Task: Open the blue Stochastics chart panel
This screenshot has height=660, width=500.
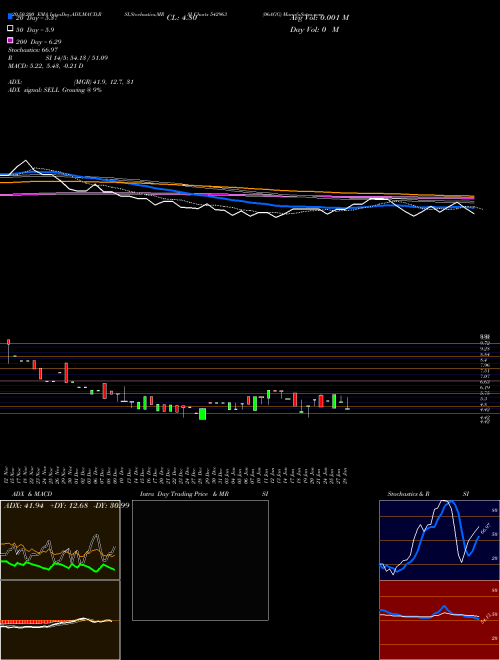Action: 439,540
